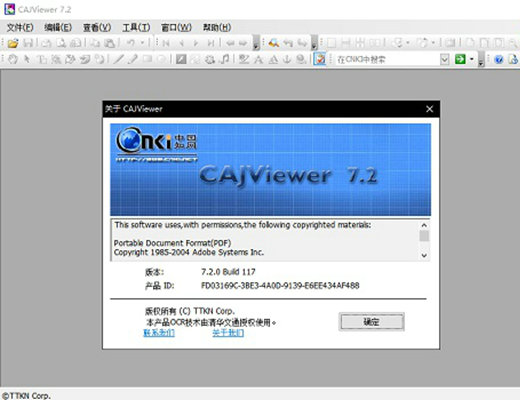Select the Pencil annotation tool
520x400 pixels.
133,59
